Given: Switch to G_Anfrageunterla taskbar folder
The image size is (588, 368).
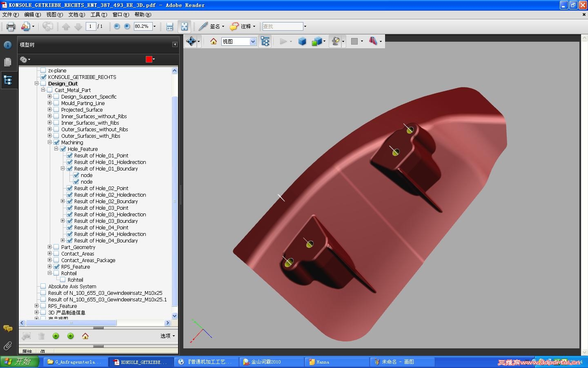Looking at the screenshot, I should [x=76, y=362].
